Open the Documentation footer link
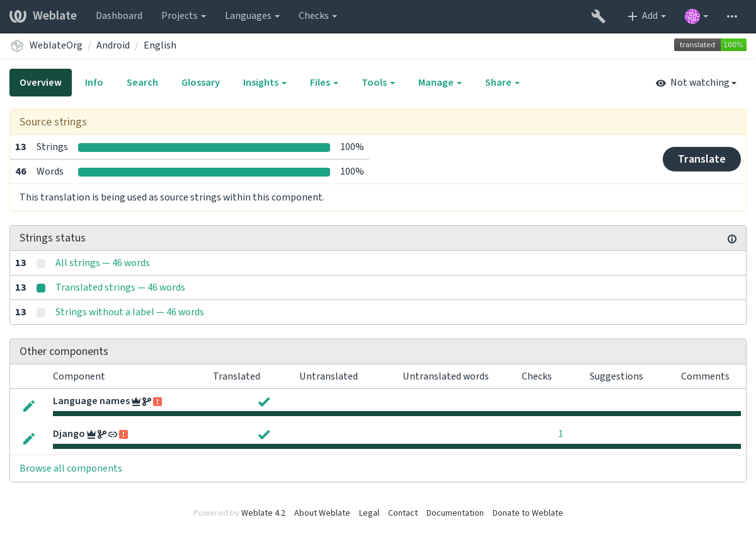This screenshot has width=756, height=534. [455, 513]
